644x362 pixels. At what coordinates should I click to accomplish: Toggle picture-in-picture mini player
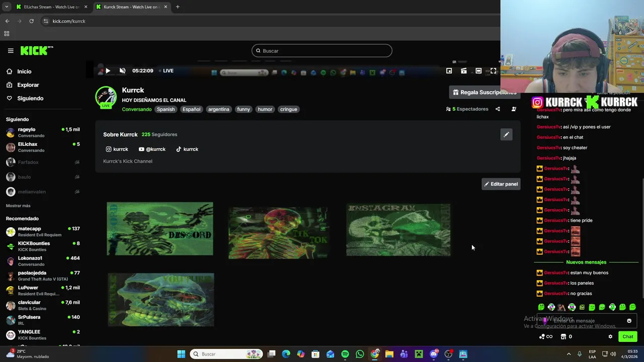point(449,71)
